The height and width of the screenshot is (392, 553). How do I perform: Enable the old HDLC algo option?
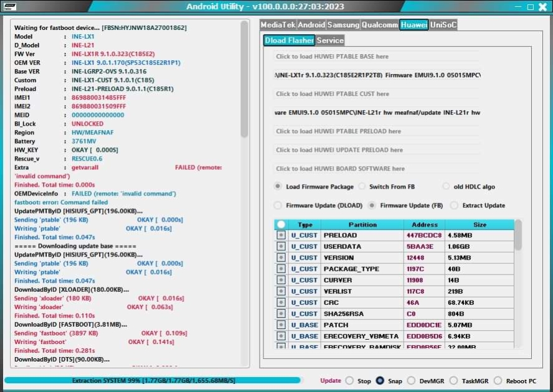point(446,187)
